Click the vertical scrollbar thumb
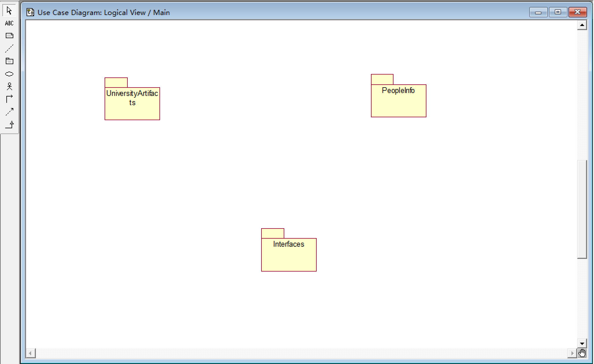Viewport: 594px width, 364px height. pos(582,209)
